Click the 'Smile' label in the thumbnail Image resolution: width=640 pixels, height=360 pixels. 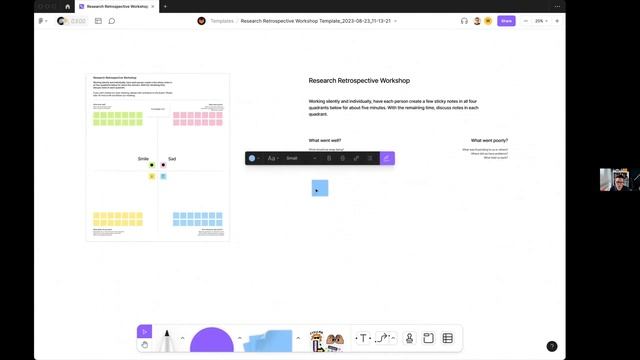(143, 159)
